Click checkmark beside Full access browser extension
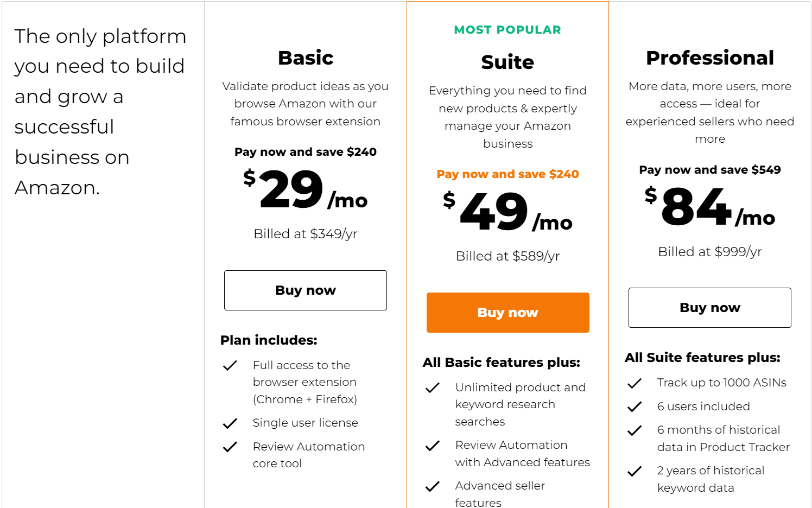Viewport: 812px width, 508px height. [230, 366]
